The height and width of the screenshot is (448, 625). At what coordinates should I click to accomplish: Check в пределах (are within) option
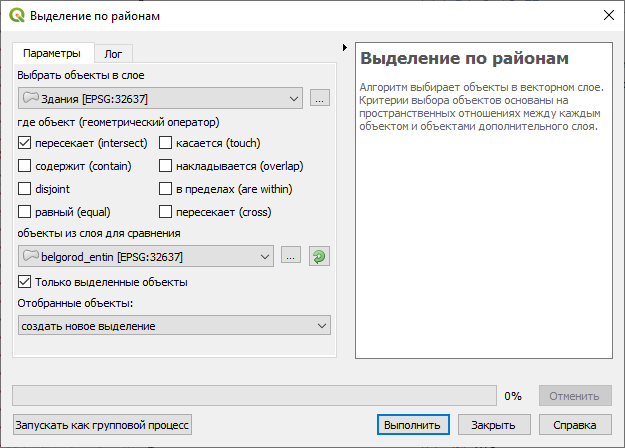pyautogui.click(x=165, y=189)
